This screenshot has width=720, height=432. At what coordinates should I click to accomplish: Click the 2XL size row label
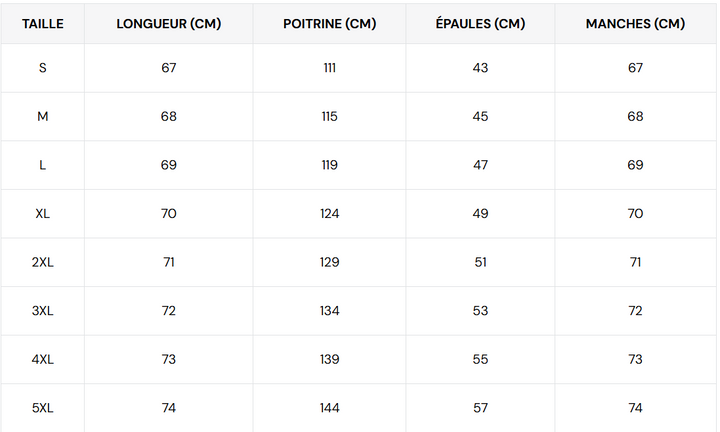point(42,262)
